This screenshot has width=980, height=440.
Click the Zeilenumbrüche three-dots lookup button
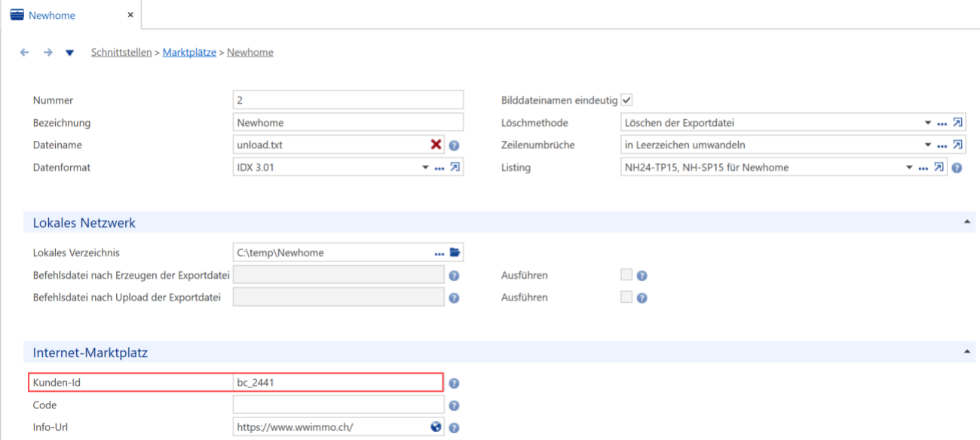point(942,145)
